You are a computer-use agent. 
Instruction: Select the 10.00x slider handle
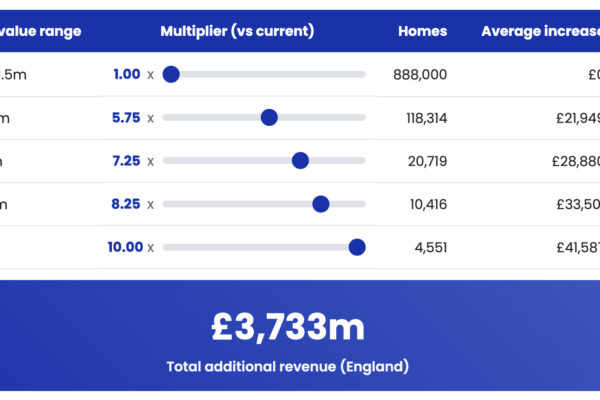pos(357,247)
